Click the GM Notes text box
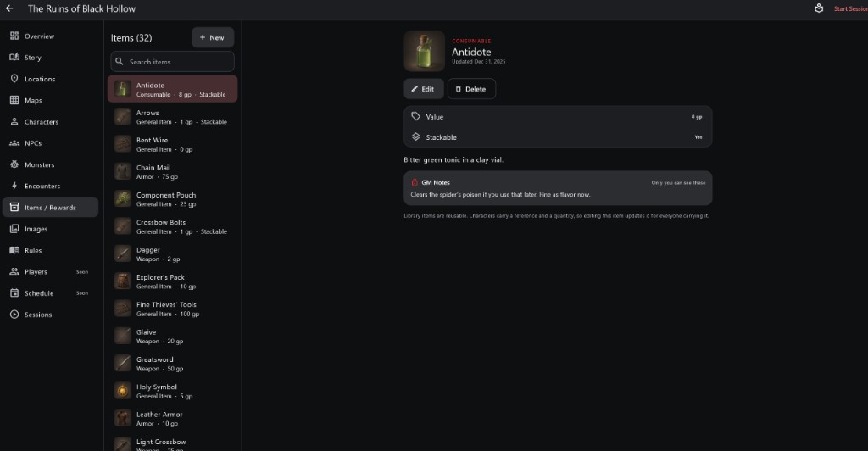This screenshot has width=868, height=451. point(558,188)
